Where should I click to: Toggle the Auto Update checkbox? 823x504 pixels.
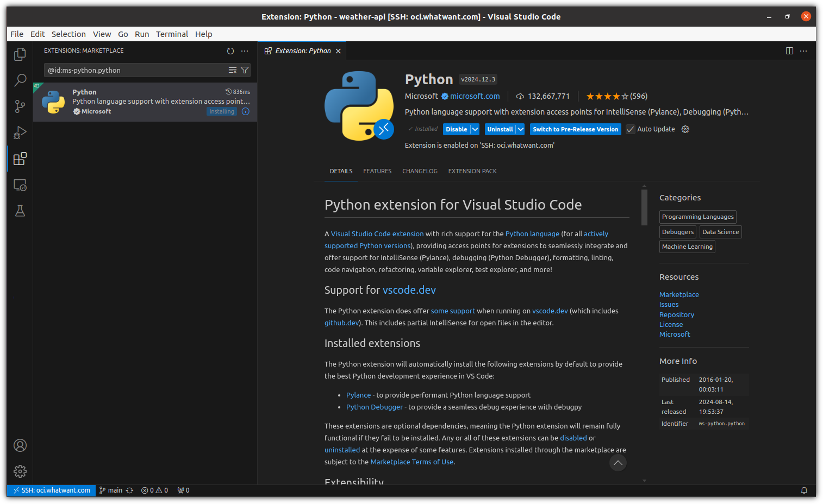coord(631,129)
